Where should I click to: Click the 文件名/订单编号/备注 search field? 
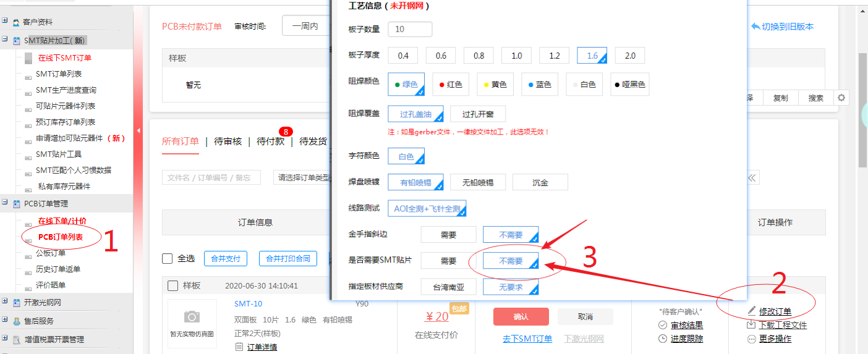211,177
